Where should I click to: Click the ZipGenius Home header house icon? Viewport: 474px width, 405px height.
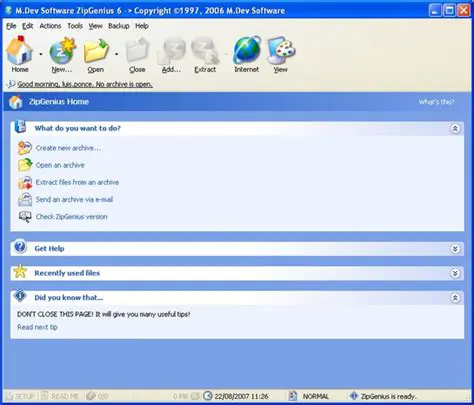pos(16,102)
